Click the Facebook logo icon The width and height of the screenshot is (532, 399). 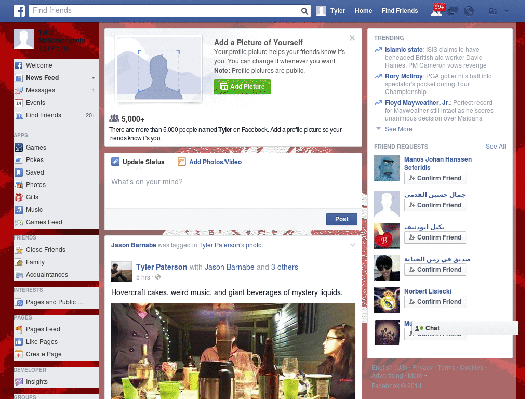[19, 11]
